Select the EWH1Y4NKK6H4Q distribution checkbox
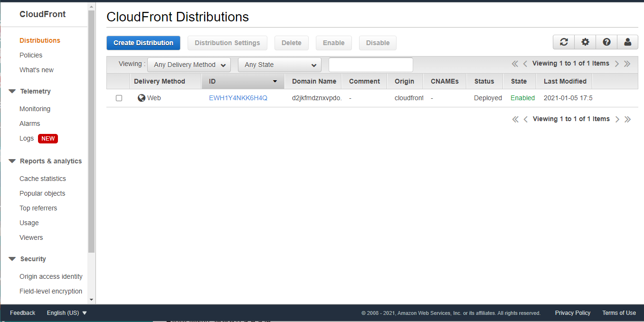Screen dimensions: 644x322 point(119,98)
